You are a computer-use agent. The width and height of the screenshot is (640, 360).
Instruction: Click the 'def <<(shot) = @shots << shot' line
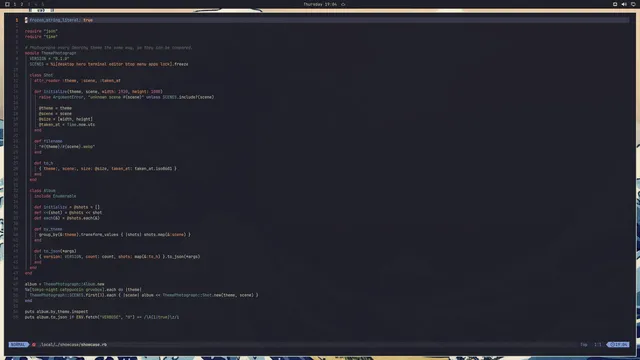[x=68, y=213]
